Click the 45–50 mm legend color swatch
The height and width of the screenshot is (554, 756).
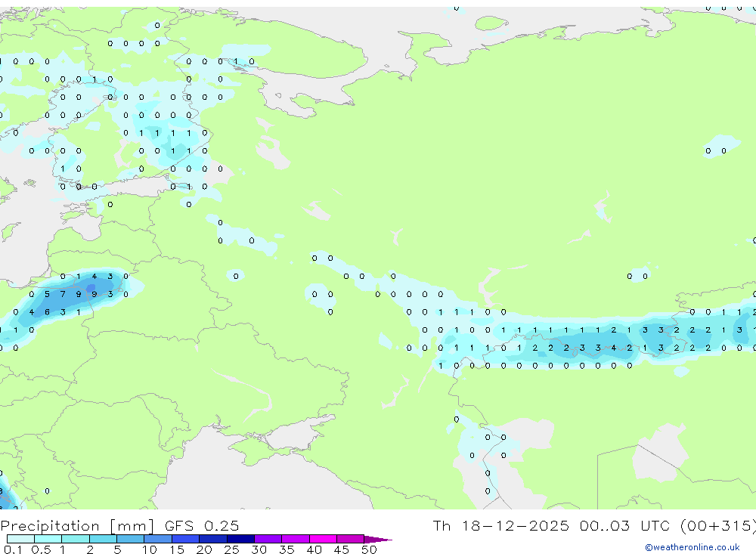(351, 539)
